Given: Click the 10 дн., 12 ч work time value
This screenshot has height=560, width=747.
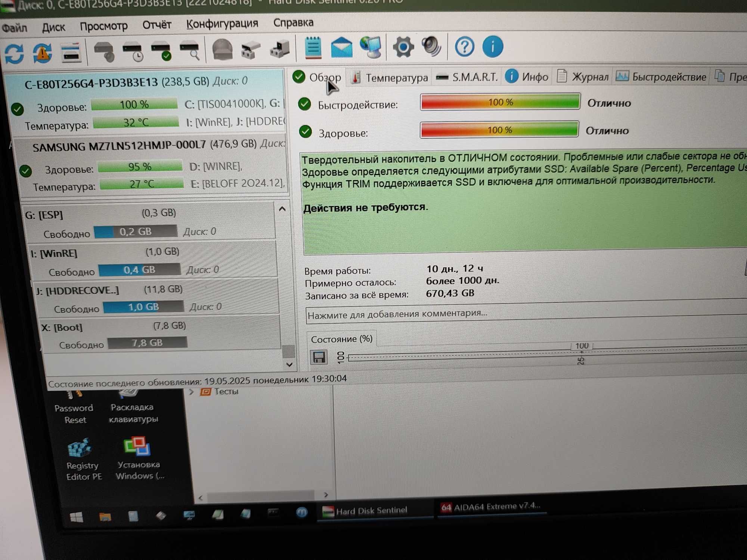Looking at the screenshot, I should pos(455,268).
